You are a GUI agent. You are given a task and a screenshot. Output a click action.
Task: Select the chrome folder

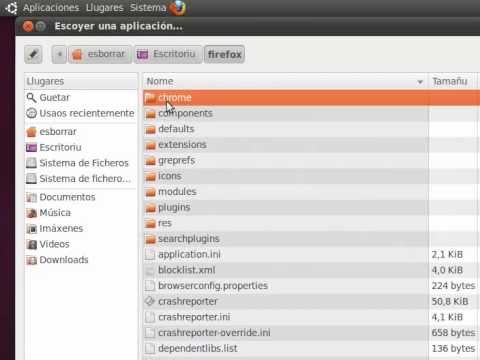pyautogui.click(x=312, y=98)
